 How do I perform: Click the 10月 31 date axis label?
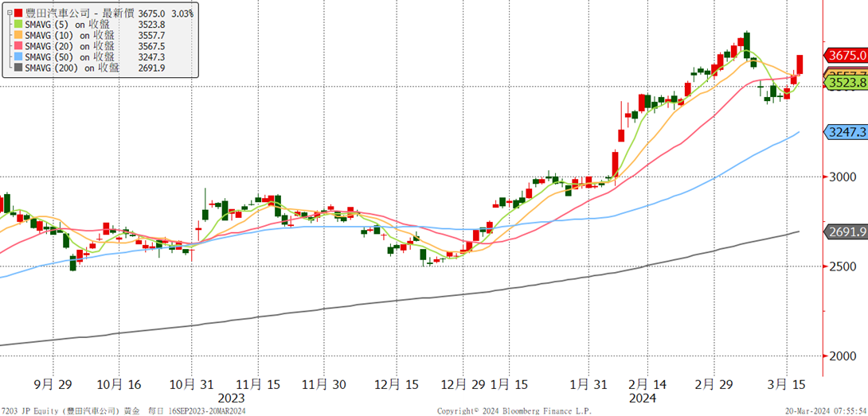pos(192,385)
